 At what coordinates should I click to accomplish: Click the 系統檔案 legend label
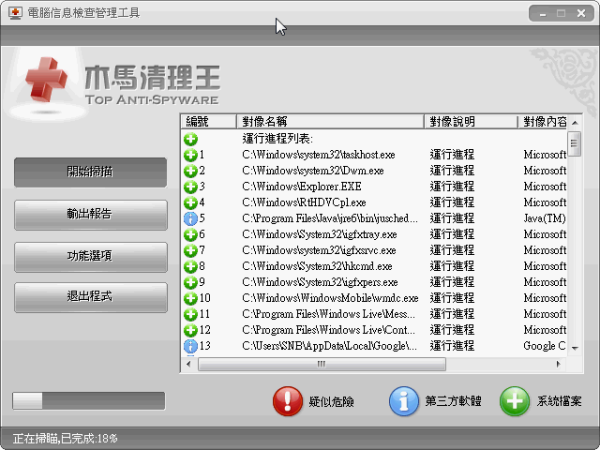pyautogui.click(x=559, y=401)
